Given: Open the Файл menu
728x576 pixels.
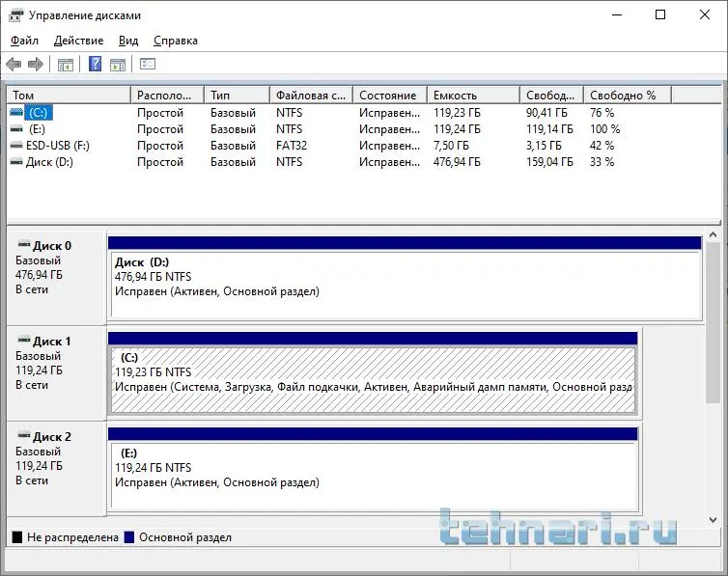Looking at the screenshot, I should click(x=25, y=41).
